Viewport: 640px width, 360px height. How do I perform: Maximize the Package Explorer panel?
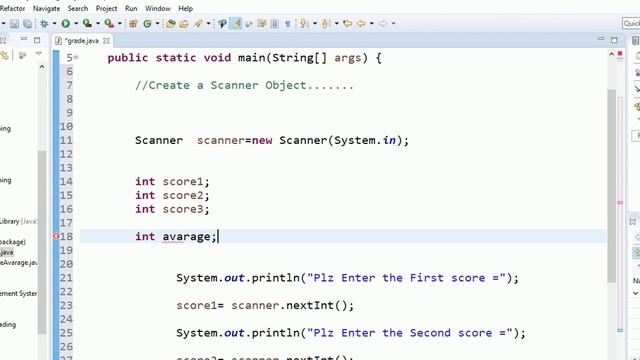pyautogui.click(x=37, y=40)
